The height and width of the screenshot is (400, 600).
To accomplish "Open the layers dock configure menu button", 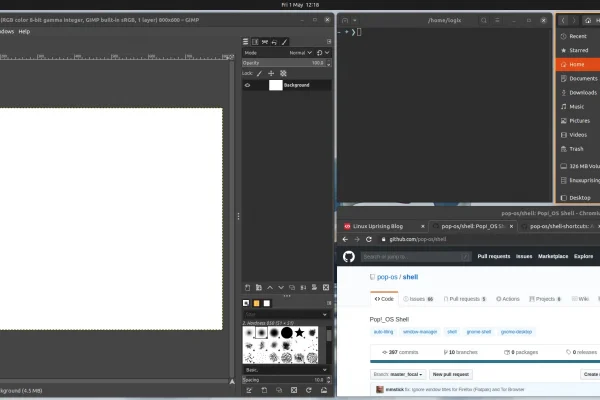I will pyautogui.click(x=329, y=41).
